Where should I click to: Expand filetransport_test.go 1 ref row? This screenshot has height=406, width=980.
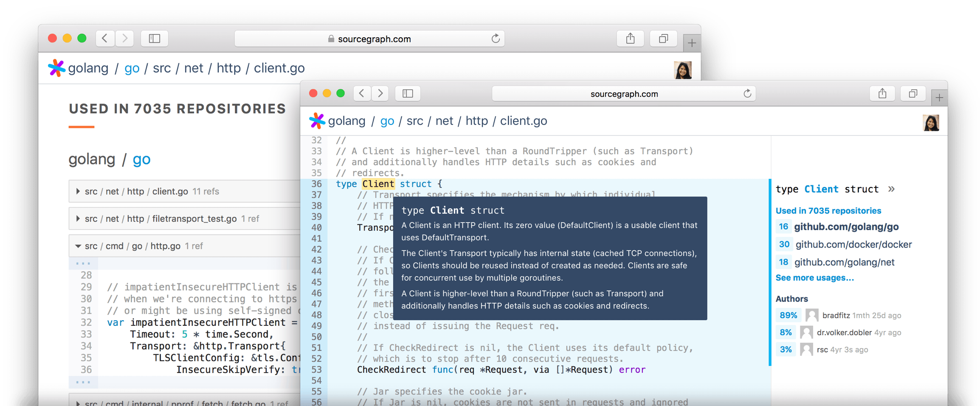coord(184,218)
